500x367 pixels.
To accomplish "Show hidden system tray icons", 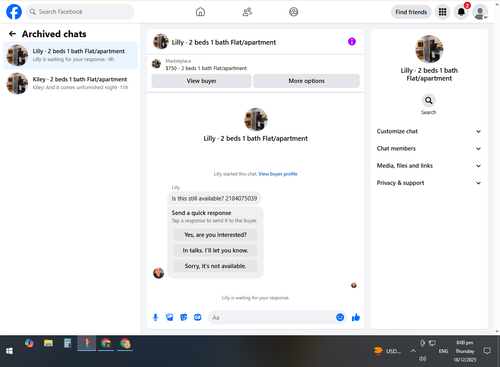I will click(x=413, y=351).
